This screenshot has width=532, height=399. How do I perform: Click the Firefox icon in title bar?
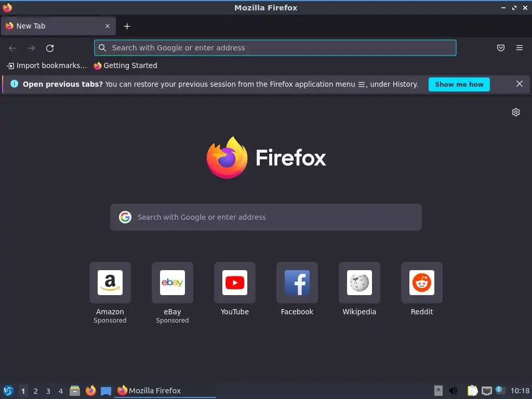coord(7,7)
